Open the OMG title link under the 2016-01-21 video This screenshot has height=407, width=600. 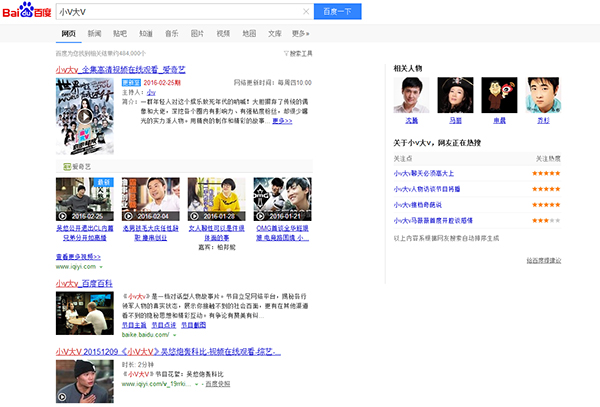282,233
